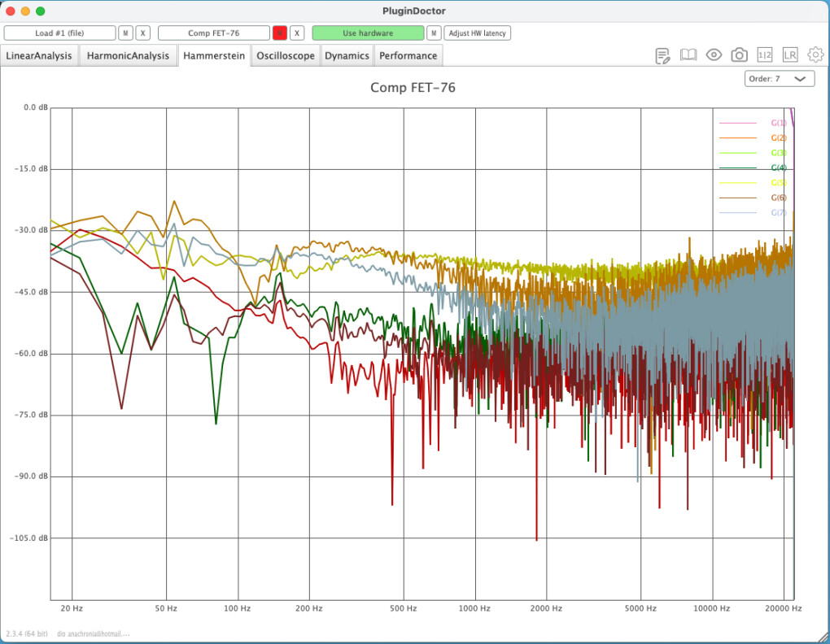Click the green Use hardware button

tap(368, 33)
